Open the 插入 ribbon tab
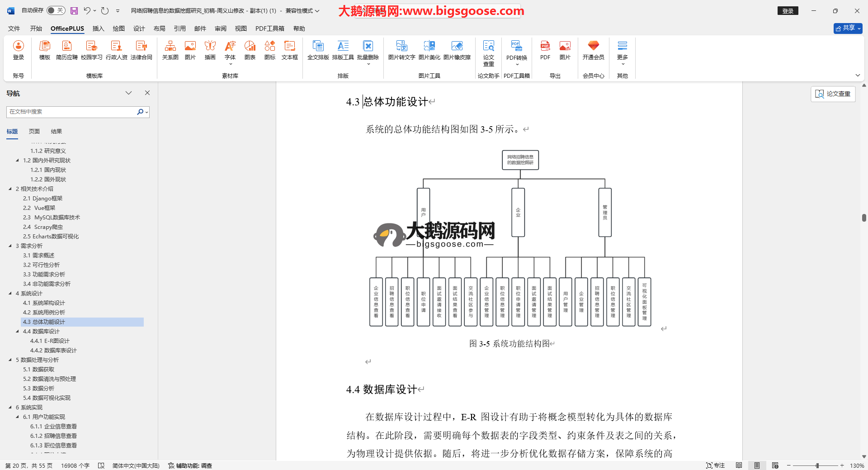This screenshot has height=470, width=868. (98, 28)
